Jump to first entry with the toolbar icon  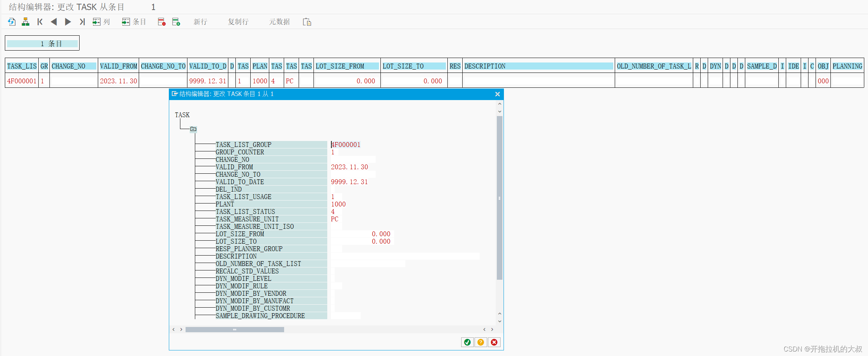pyautogui.click(x=39, y=22)
